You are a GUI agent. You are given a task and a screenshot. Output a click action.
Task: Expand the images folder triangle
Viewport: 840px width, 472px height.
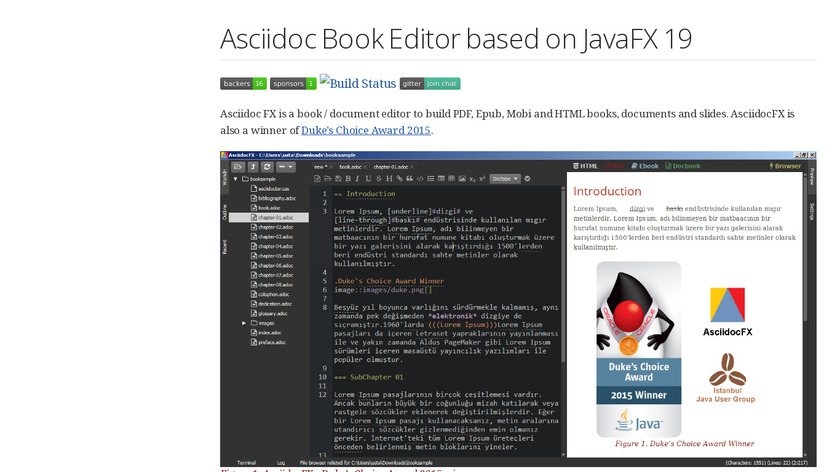pos(244,323)
